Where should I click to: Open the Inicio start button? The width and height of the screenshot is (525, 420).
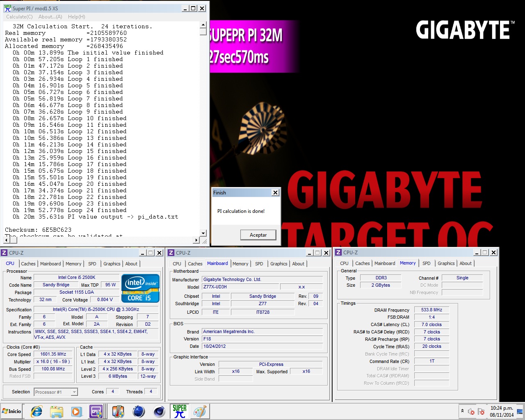click(x=12, y=411)
